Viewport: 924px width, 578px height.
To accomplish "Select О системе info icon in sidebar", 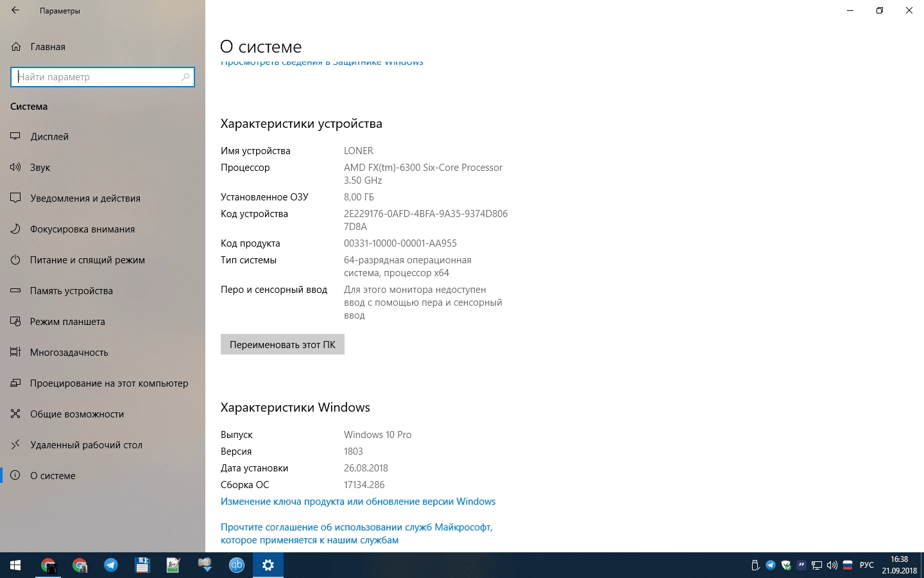I will (x=16, y=475).
